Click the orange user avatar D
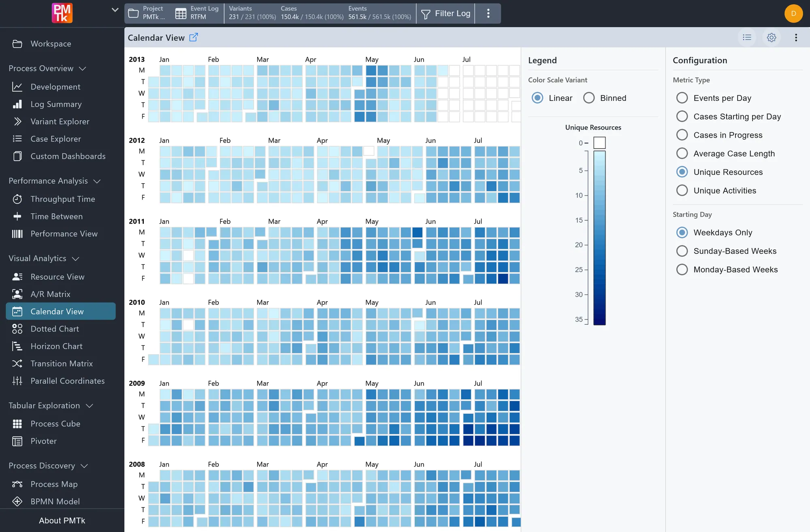810x532 pixels. (793, 13)
